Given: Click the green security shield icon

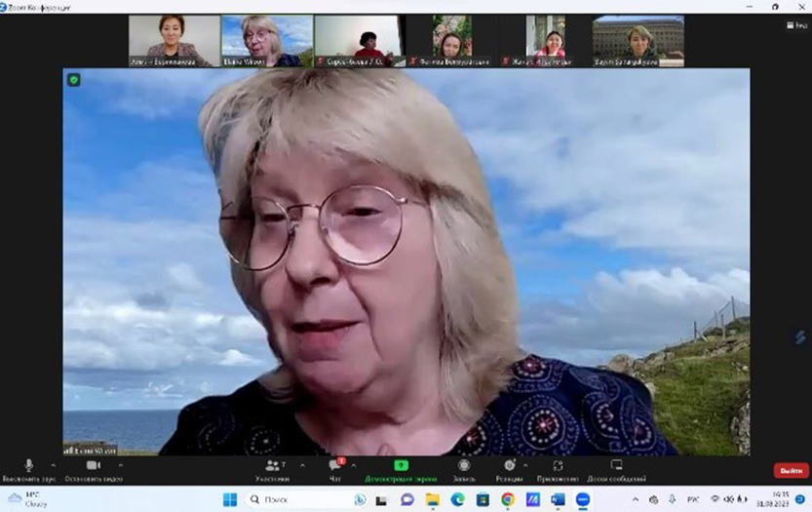Looking at the screenshot, I should 73,80.
